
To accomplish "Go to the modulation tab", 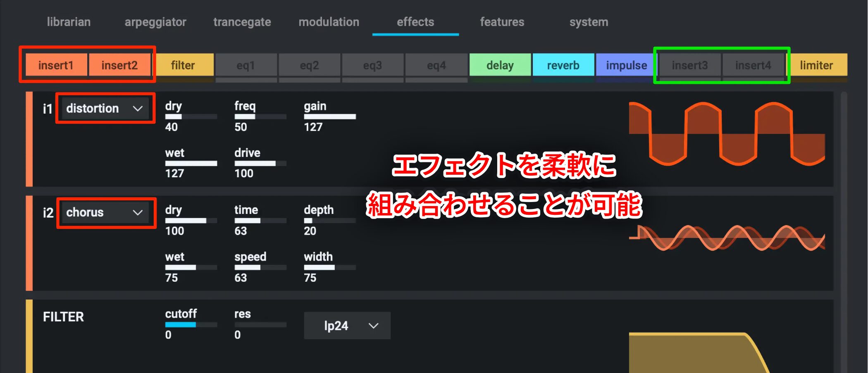I will tap(329, 22).
